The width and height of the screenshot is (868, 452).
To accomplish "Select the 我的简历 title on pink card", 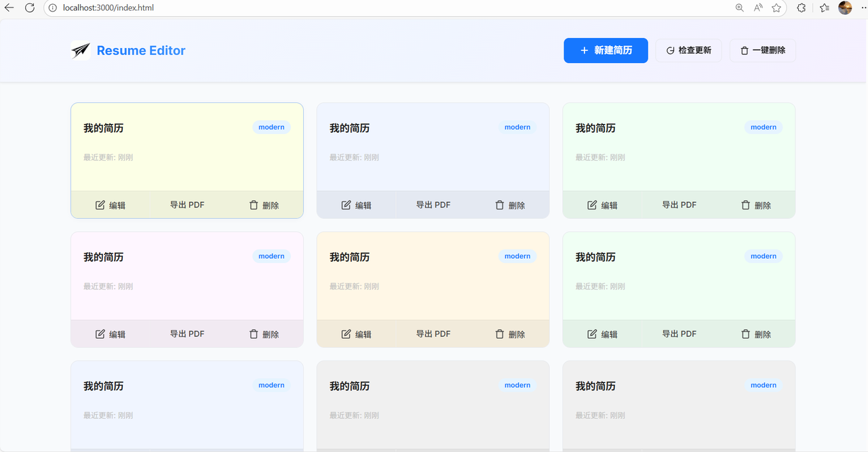I will point(104,257).
